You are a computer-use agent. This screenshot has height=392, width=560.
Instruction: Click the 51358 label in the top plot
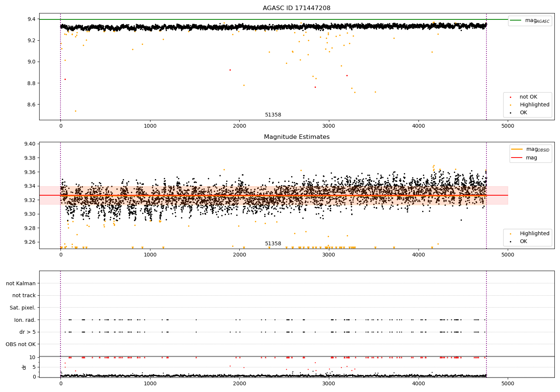click(273, 115)
